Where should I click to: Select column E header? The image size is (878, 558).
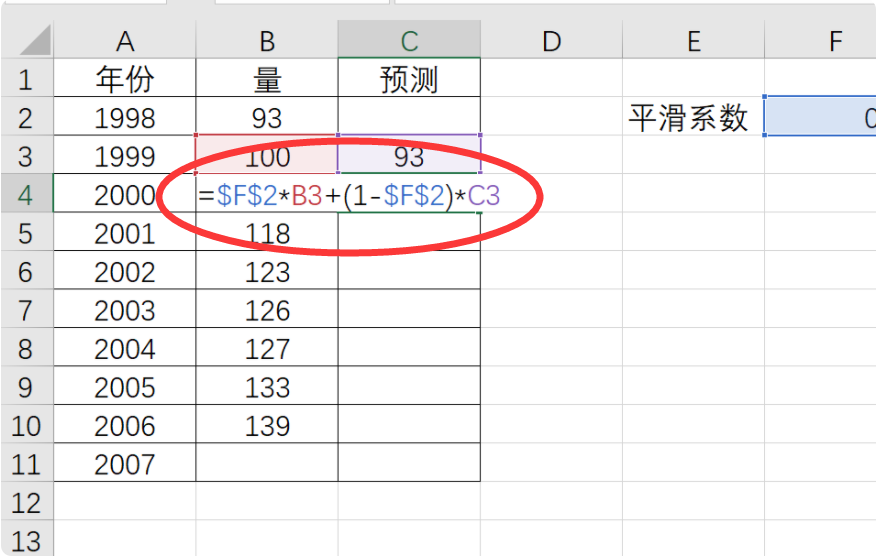[x=694, y=40]
